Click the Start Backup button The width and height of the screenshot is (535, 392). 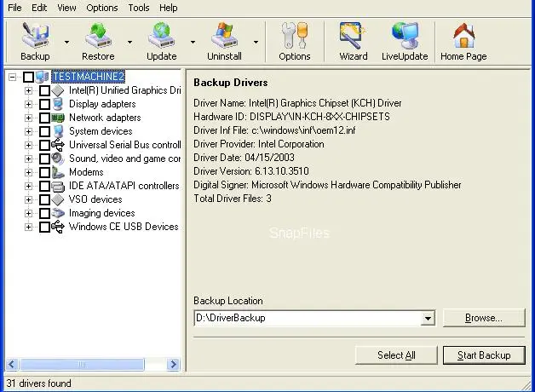[x=484, y=355]
